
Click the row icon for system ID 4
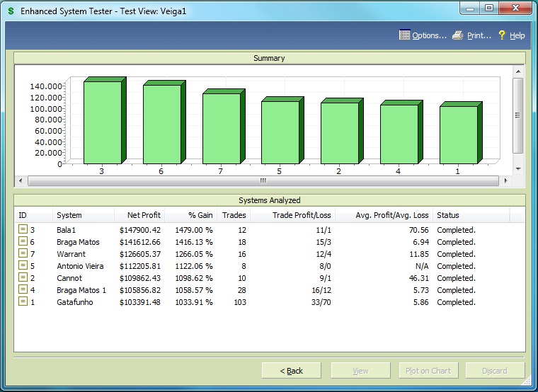pos(23,289)
